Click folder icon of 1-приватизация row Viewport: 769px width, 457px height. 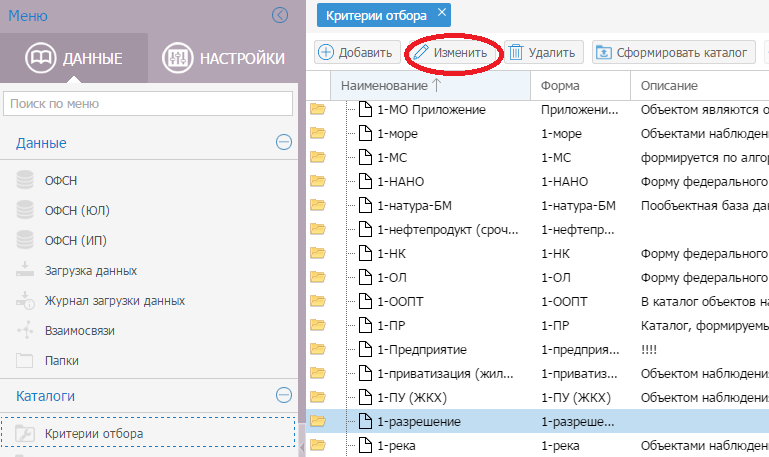pos(318,373)
